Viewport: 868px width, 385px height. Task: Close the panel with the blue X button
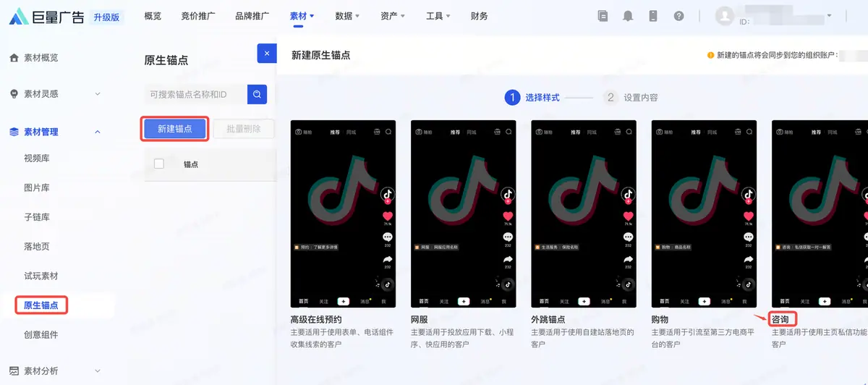(267, 54)
